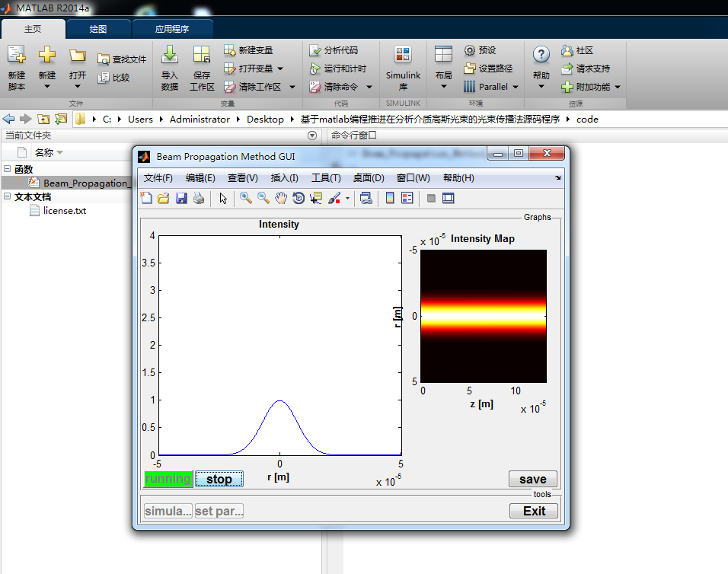Click the Community (社区) icon
Screen dimensions: 728x574
coord(567,50)
